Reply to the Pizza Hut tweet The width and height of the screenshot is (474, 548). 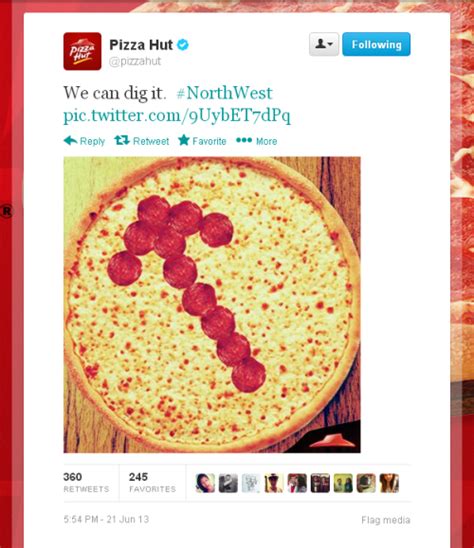coord(84,141)
